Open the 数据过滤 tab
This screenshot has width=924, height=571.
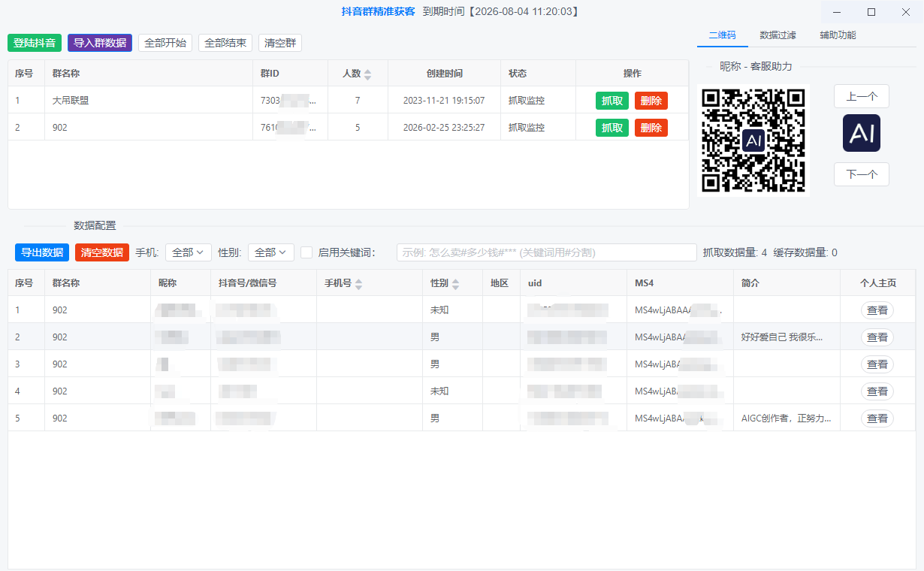(778, 35)
